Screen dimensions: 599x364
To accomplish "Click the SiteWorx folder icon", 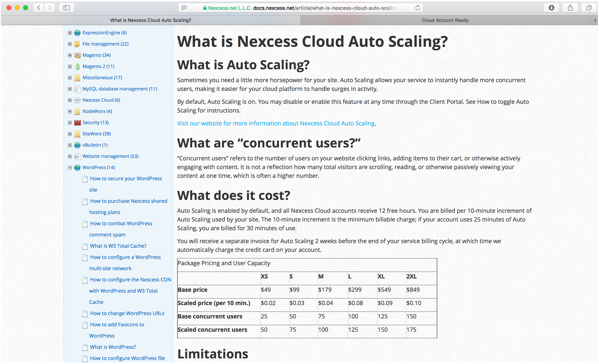I will [x=77, y=134].
